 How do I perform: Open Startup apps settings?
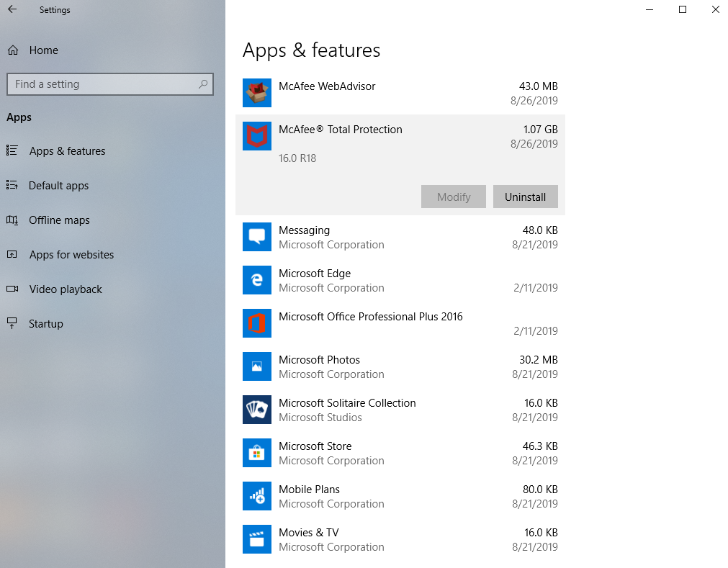[x=46, y=324]
